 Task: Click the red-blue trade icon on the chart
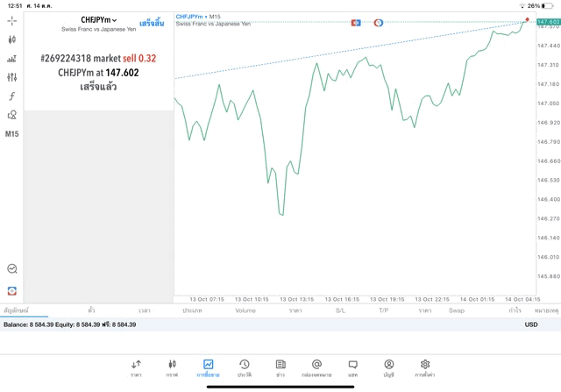[356, 23]
